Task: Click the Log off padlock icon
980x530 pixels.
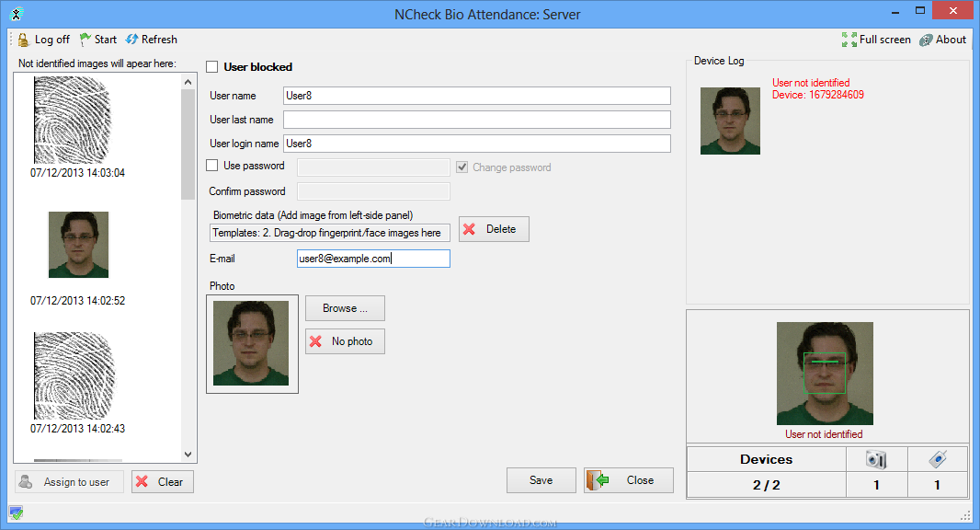Action: 23,40
